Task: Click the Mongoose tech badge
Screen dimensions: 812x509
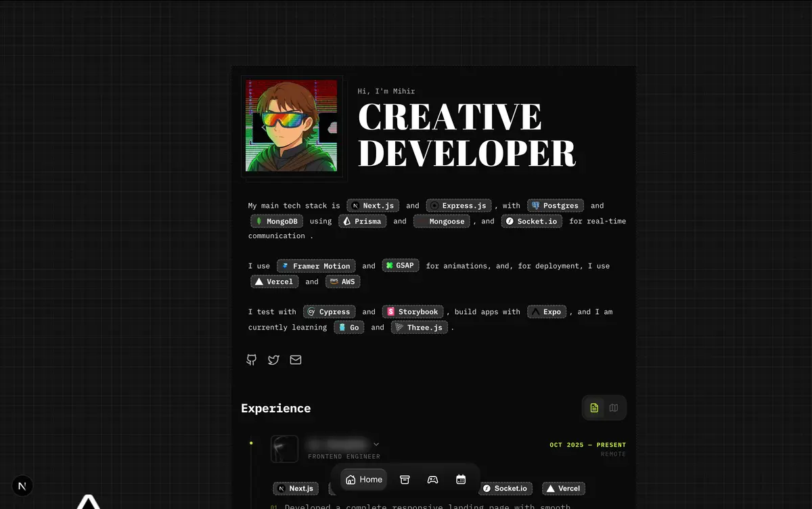Action: tap(441, 221)
